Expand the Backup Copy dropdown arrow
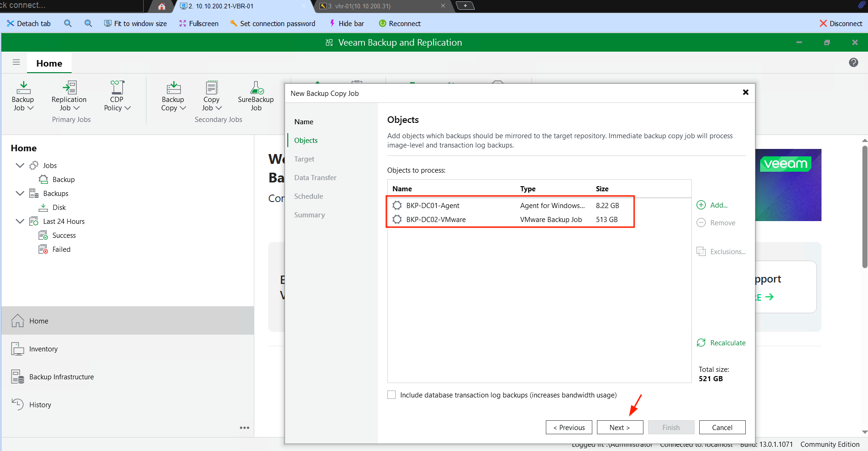This screenshot has width=868, height=451. (x=183, y=108)
